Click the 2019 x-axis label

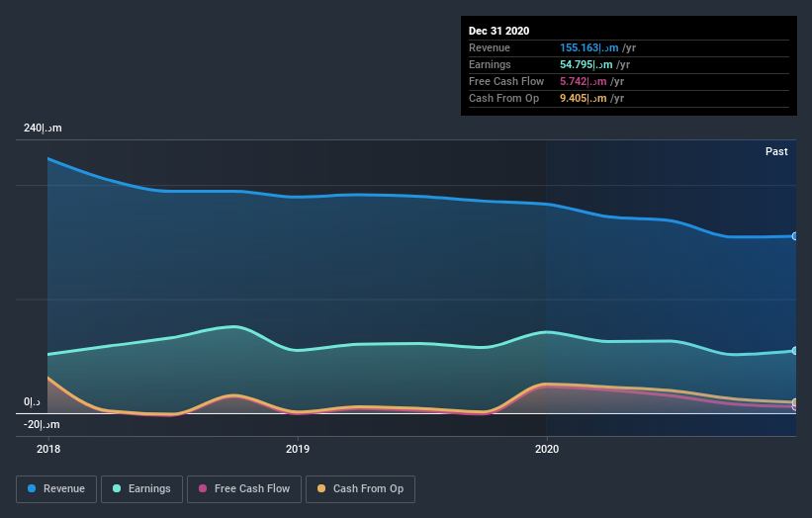pos(298,449)
